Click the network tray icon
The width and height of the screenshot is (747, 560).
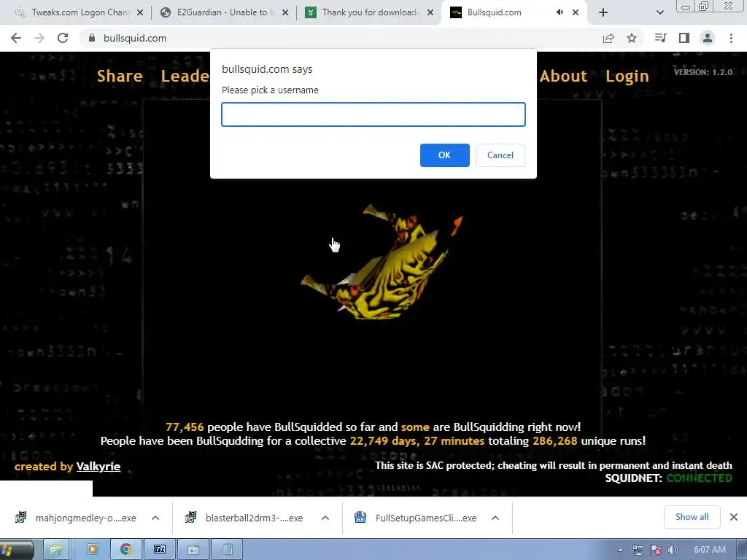[638, 551]
